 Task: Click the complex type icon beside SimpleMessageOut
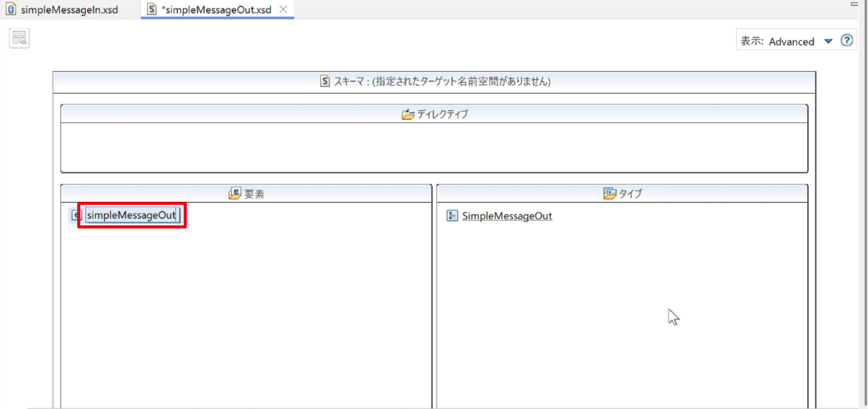coord(453,216)
